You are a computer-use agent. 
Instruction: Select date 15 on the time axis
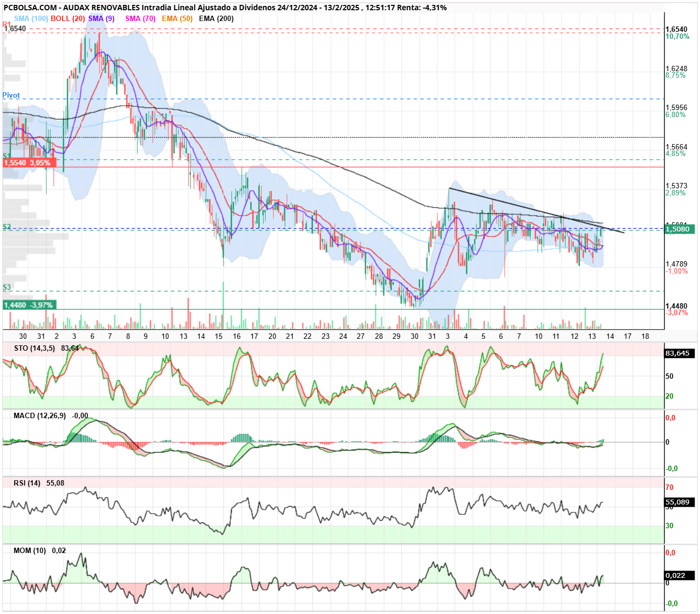pos(218,336)
